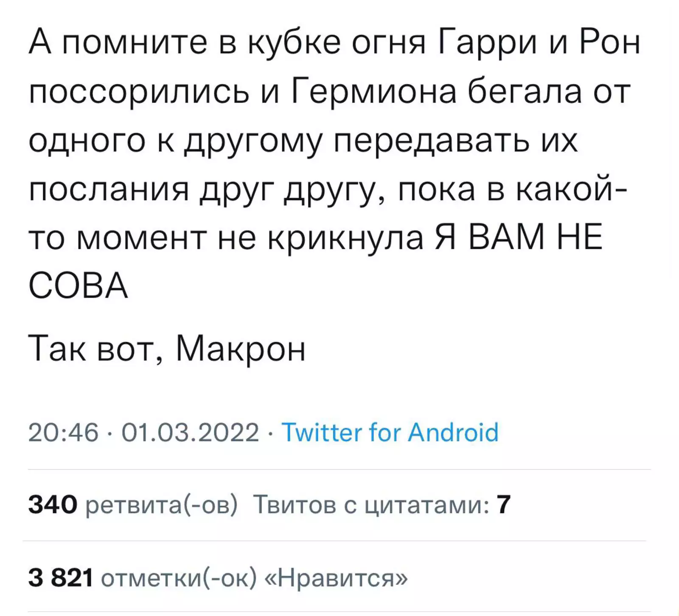Click the word «поссорились» in the tweet
The image size is (679, 616).
(139, 92)
